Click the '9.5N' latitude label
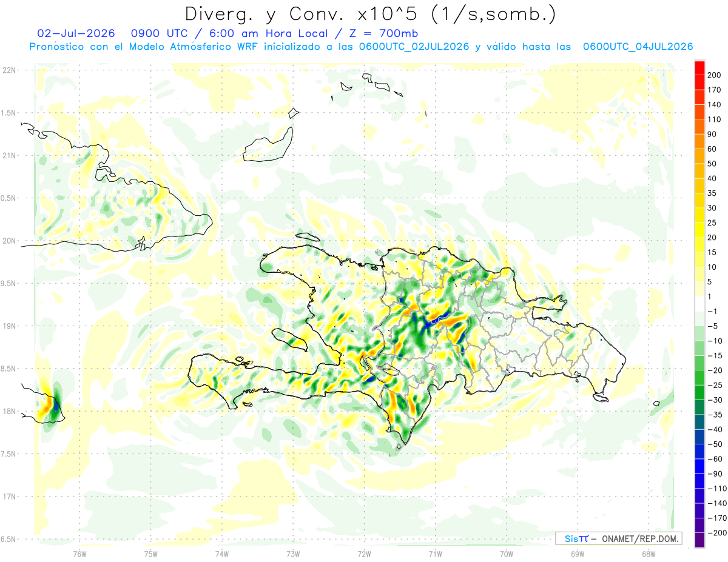 [9, 283]
